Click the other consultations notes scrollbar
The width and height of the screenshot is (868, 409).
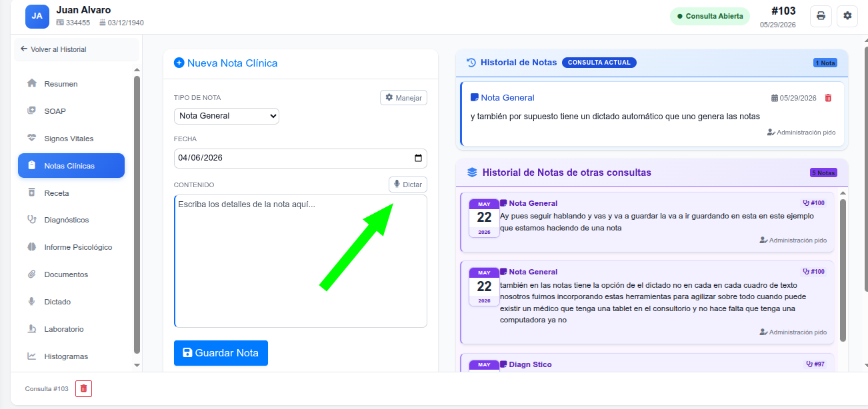pos(843,270)
